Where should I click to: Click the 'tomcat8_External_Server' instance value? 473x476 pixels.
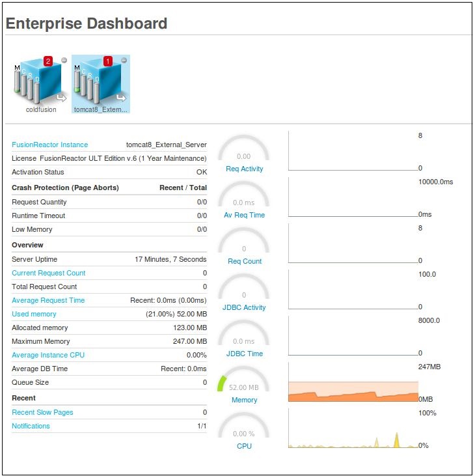click(167, 145)
